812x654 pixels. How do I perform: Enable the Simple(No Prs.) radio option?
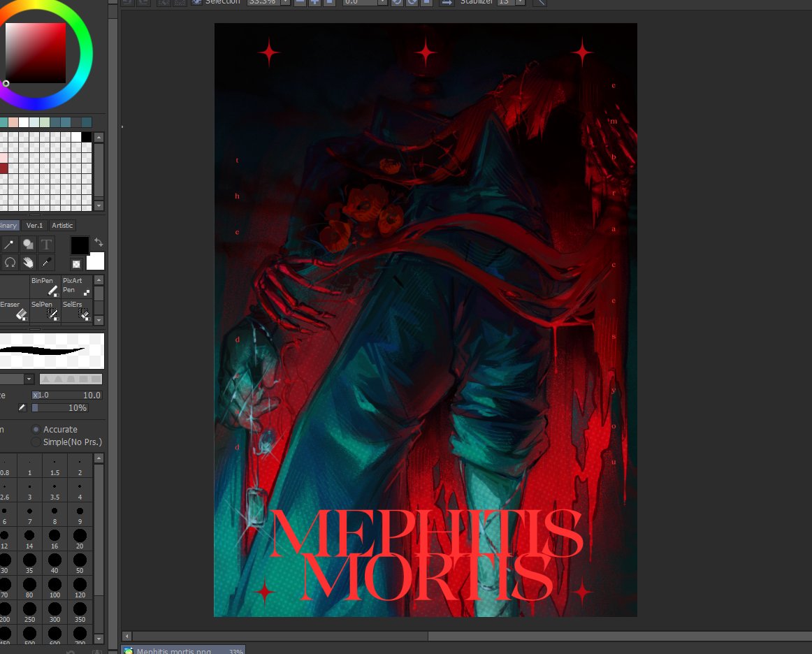tap(36, 442)
